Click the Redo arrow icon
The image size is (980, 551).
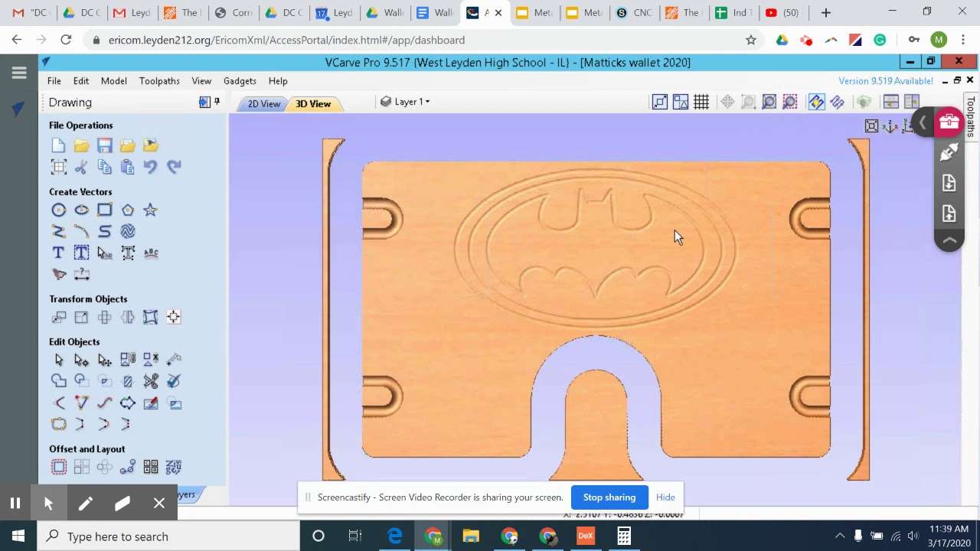pos(174,167)
